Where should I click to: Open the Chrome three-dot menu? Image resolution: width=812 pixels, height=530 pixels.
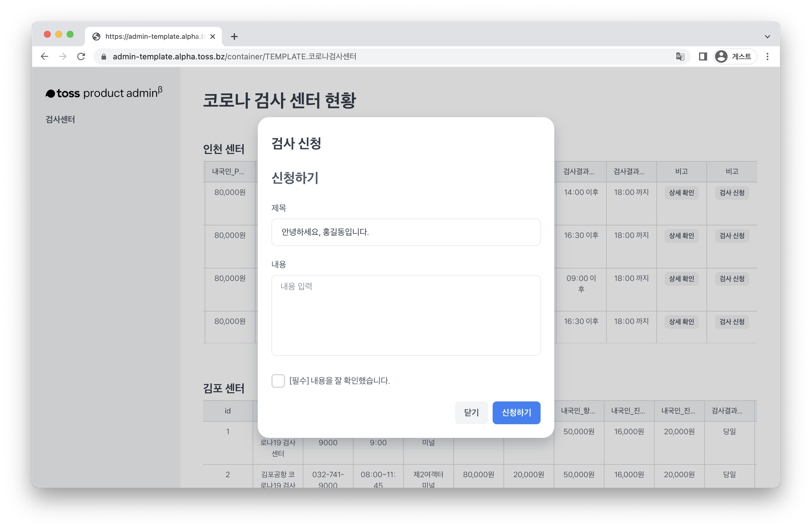click(767, 57)
